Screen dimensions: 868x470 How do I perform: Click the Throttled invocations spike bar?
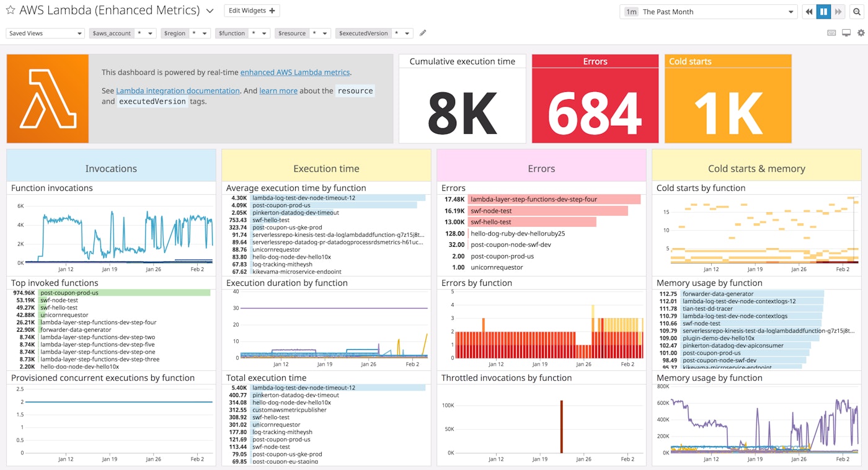click(x=562, y=427)
